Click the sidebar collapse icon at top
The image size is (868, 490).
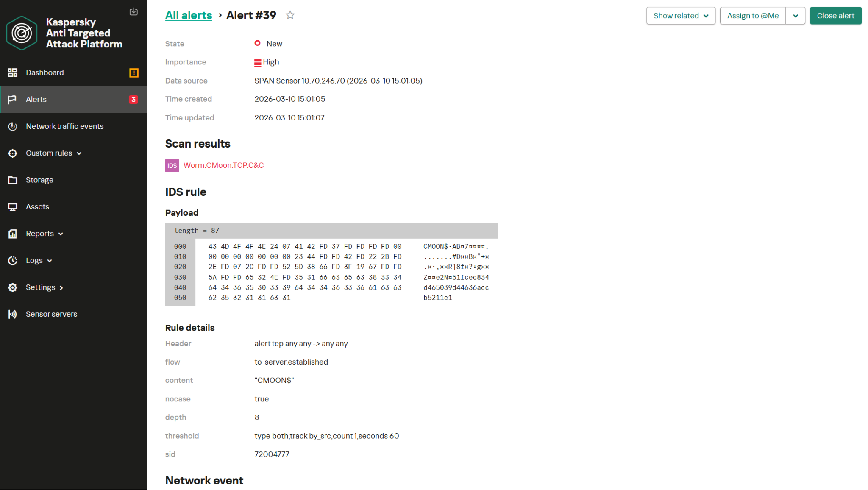tap(134, 11)
